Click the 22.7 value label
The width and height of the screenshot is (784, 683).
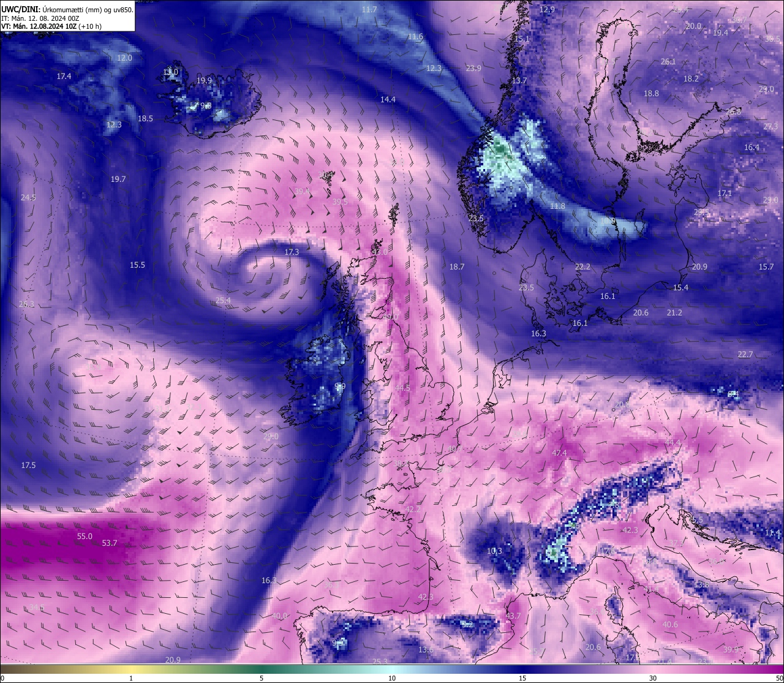click(x=745, y=354)
